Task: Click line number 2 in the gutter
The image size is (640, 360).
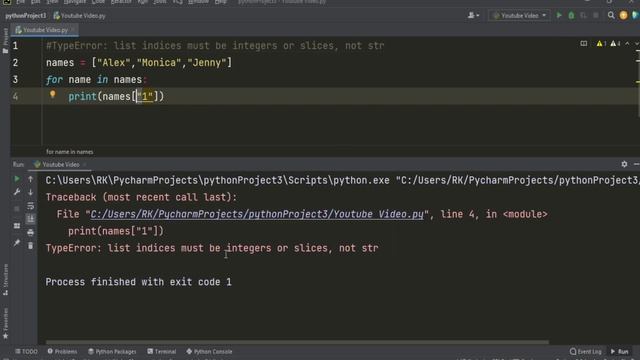Action: 15,62
